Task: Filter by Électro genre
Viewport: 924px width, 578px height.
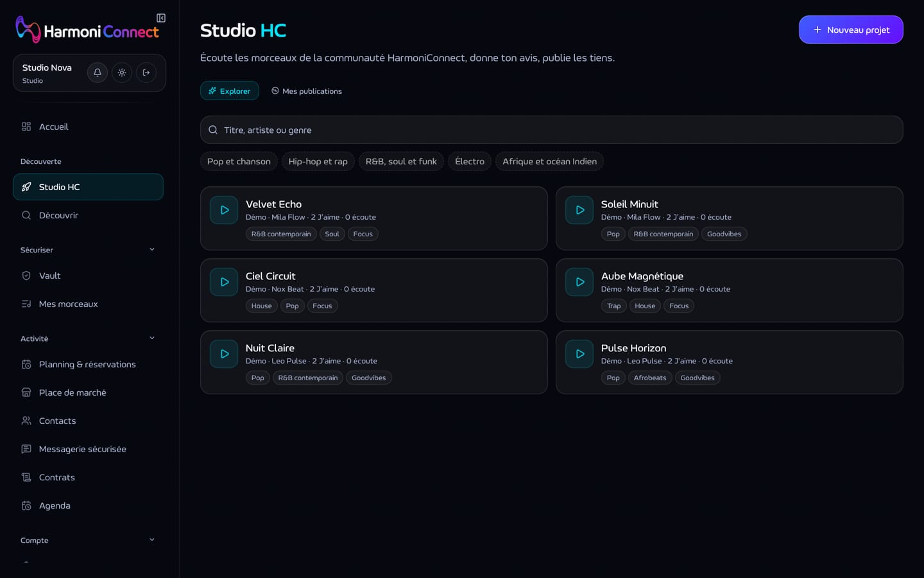Action: pos(470,161)
